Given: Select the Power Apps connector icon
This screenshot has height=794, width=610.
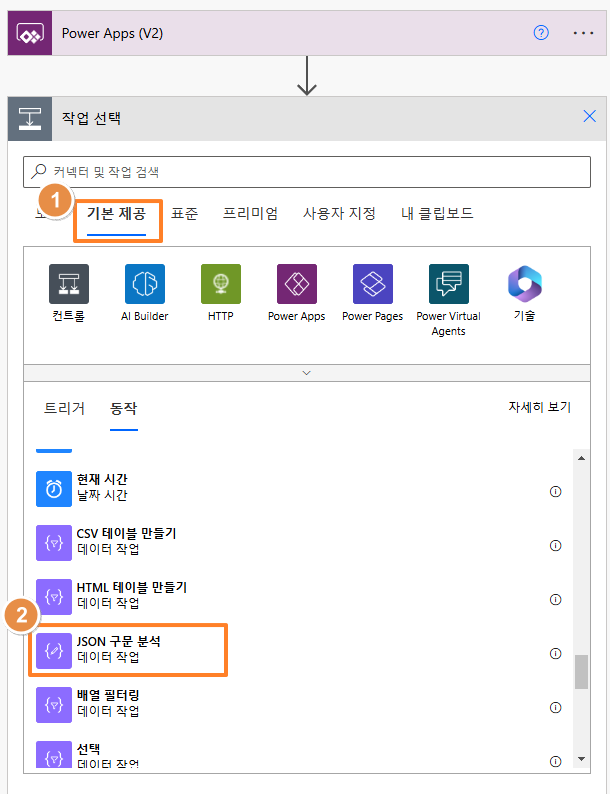Looking at the screenshot, I should pos(297,284).
